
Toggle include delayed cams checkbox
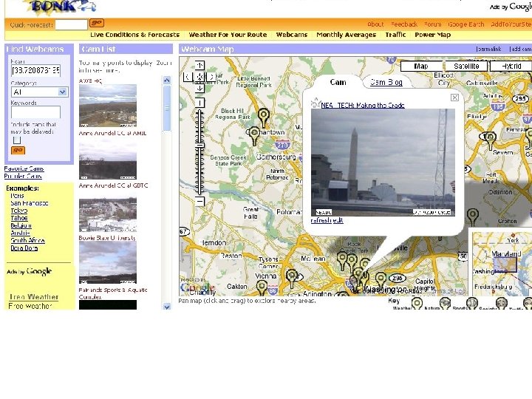pyautogui.click(x=16, y=140)
